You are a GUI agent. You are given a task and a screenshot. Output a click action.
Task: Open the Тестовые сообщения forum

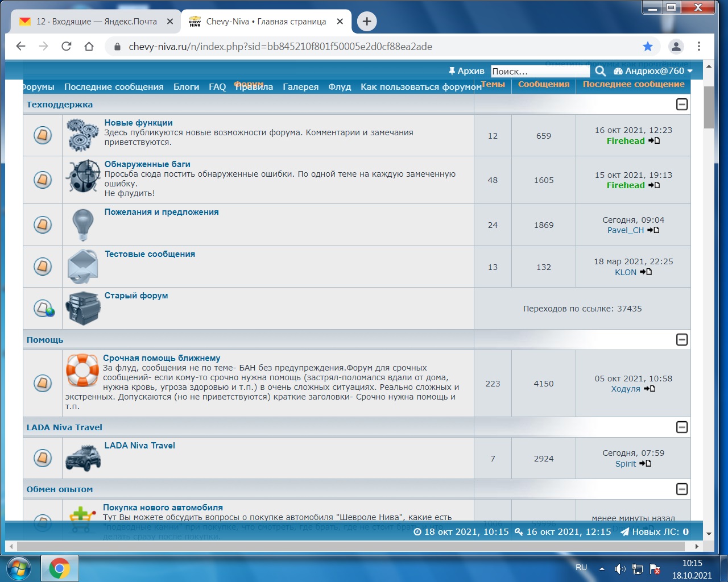[x=150, y=254]
